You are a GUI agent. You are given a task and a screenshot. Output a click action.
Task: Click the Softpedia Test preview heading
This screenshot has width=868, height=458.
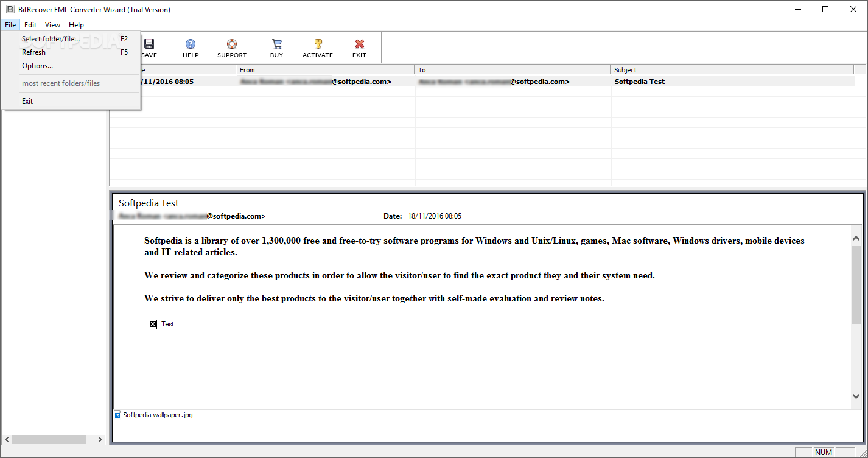coord(149,203)
